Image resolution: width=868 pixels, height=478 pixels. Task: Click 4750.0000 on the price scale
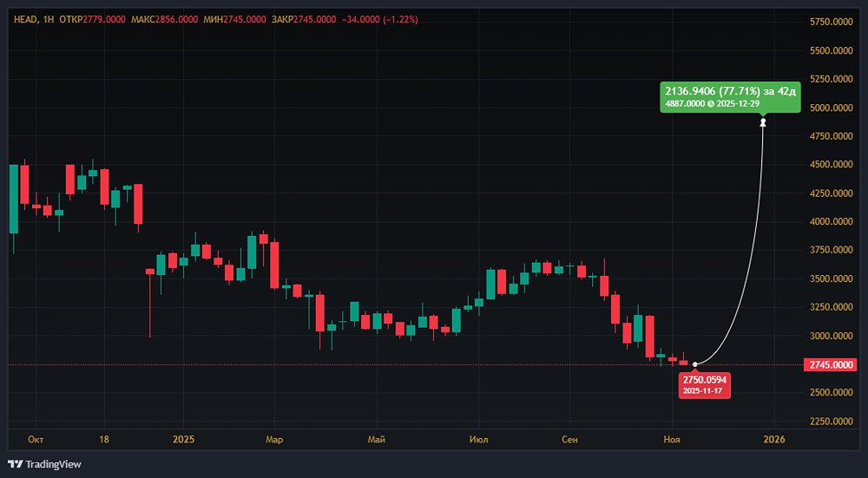point(831,136)
